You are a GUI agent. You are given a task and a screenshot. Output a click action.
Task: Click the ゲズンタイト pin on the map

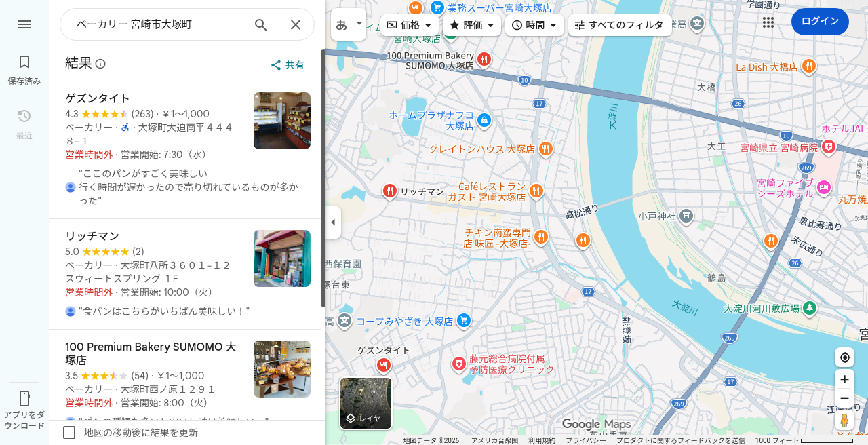384,366
